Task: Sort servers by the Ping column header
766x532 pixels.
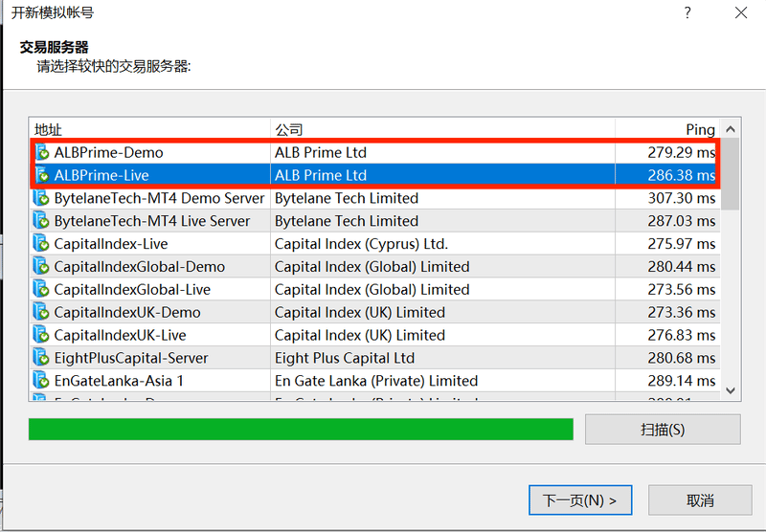Action: click(x=667, y=129)
